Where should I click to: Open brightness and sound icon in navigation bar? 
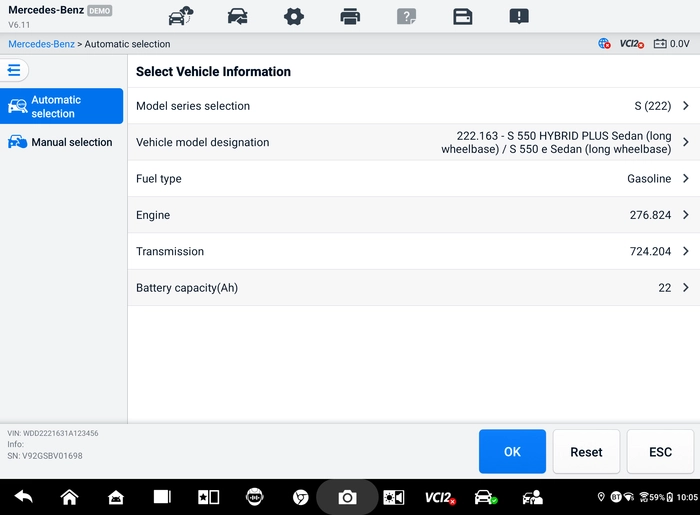tap(394, 497)
